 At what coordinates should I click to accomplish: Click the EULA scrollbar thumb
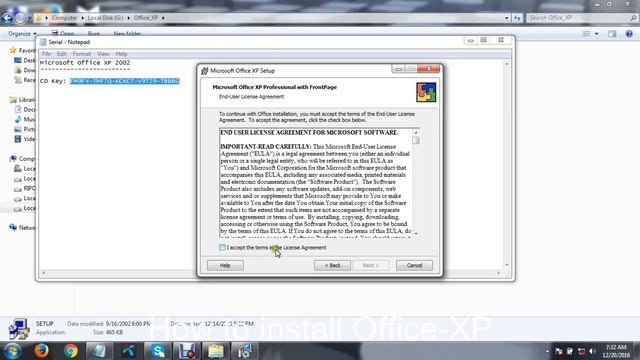coord(416,140)
